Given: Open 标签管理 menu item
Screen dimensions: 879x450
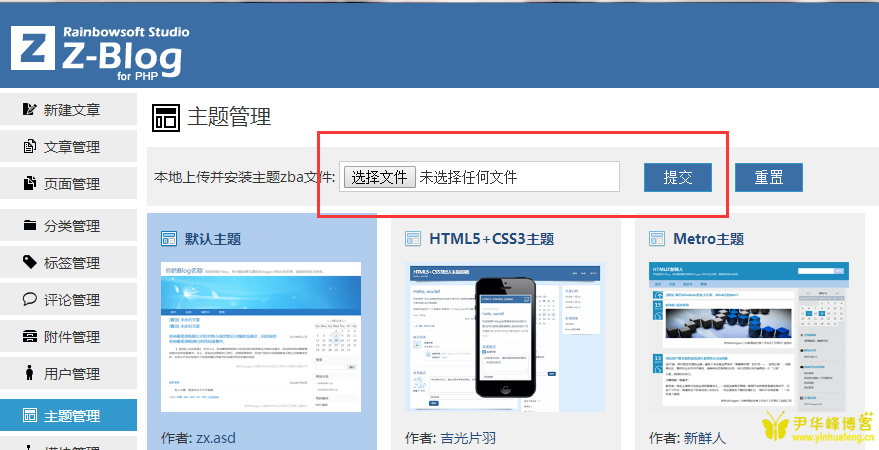Looking at the screenshot, I should pyautogui.click(x=68, y=262).
